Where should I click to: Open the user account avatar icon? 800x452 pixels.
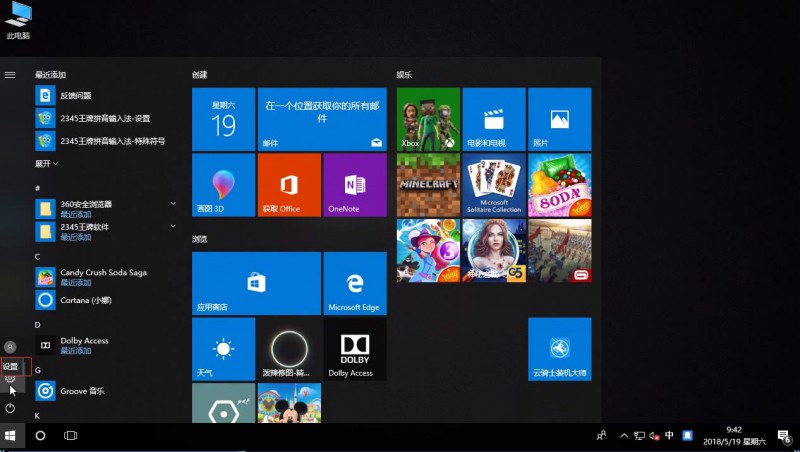[10, 347]
